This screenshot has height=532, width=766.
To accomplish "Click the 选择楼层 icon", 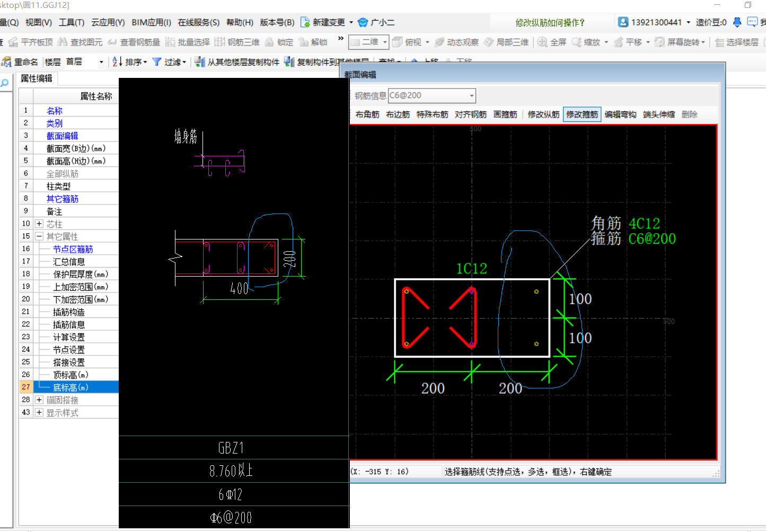I will [719, 42].
